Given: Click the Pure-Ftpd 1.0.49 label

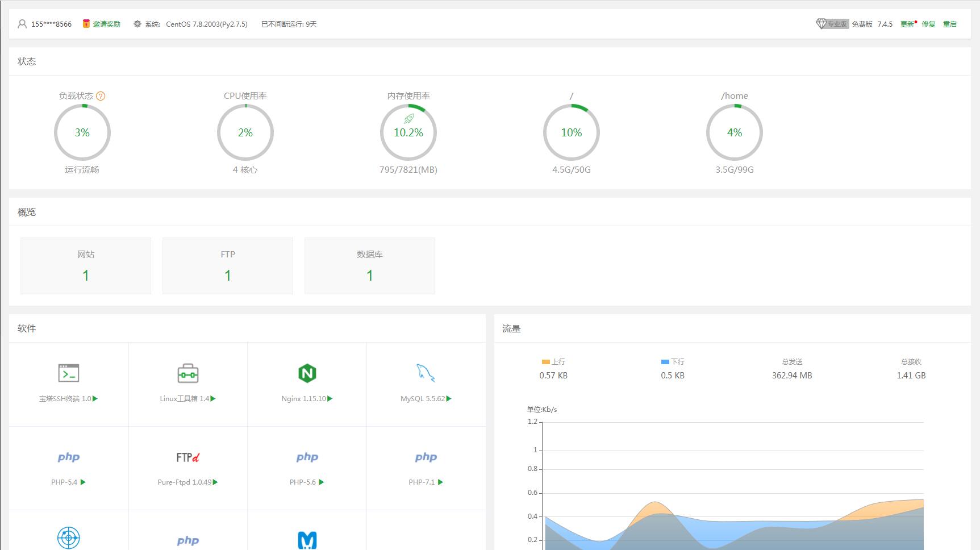Looking at the screenshot, I should click(185, 482).
